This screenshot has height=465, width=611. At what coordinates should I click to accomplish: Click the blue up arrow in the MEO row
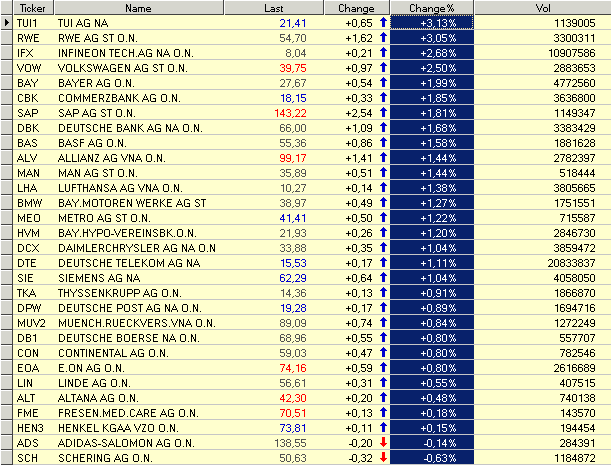[383, 217]
